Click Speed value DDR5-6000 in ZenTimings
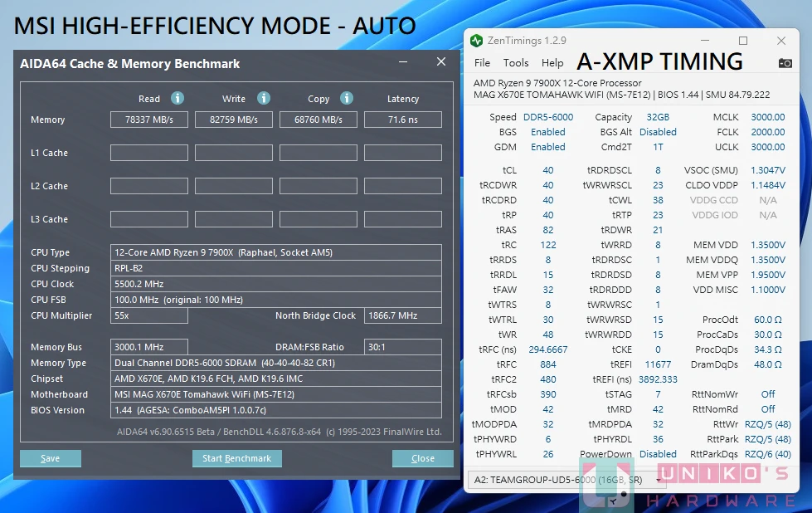Screen dimensions: 812x513 [x=548, y=117]
